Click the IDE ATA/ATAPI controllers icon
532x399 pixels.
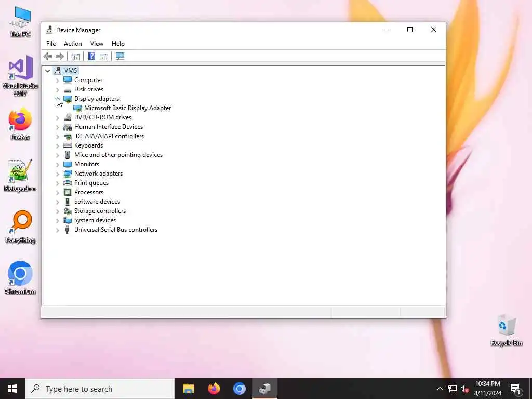tap(68, 136)
